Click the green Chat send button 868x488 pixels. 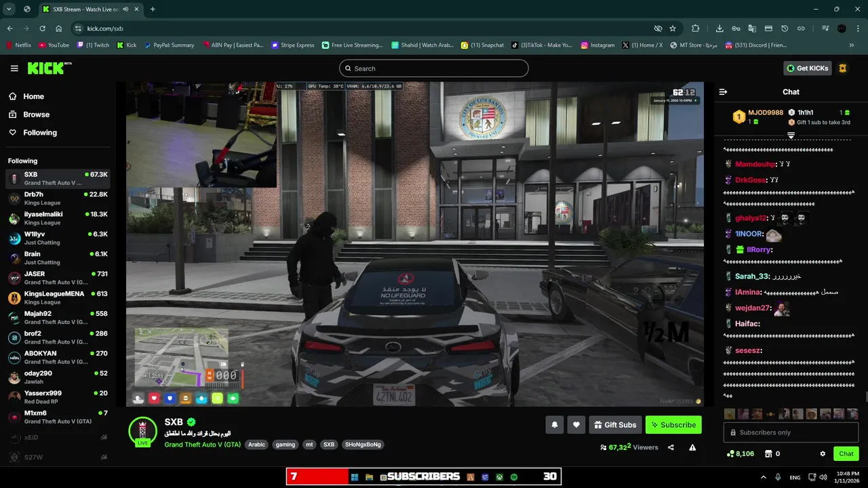[x=846, y=453]
